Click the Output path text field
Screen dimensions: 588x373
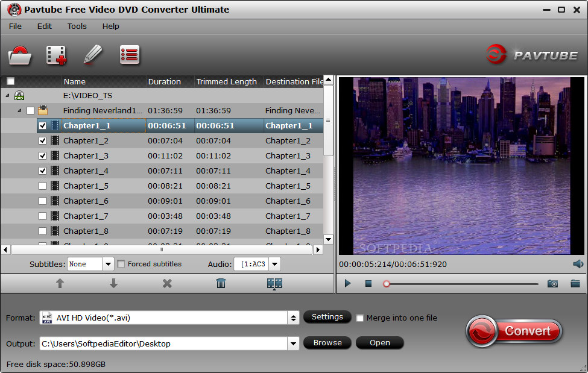(x=164, y=343)
